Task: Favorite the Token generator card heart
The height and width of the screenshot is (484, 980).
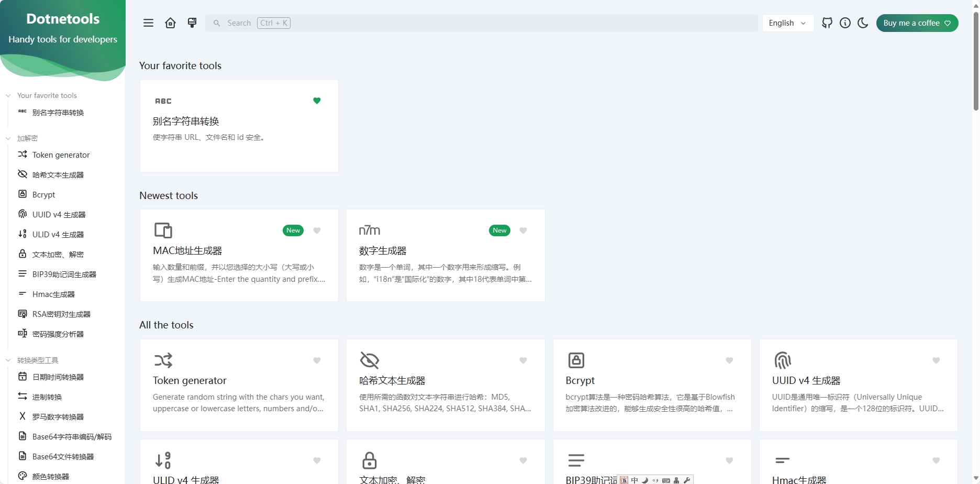Action: 317,360
